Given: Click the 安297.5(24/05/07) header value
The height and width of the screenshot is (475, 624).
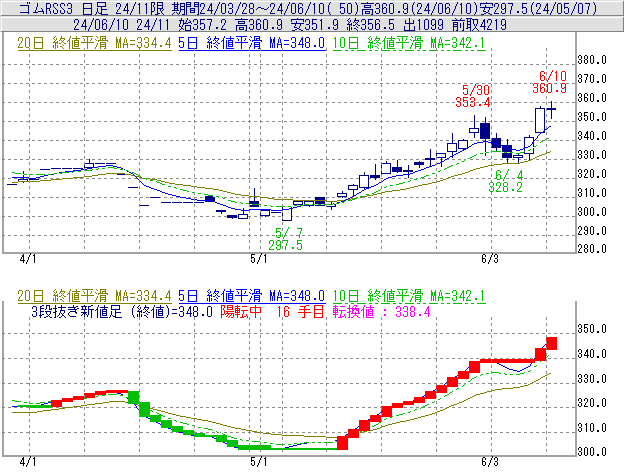Looking at the screenshot, I should tap(538, 8).
